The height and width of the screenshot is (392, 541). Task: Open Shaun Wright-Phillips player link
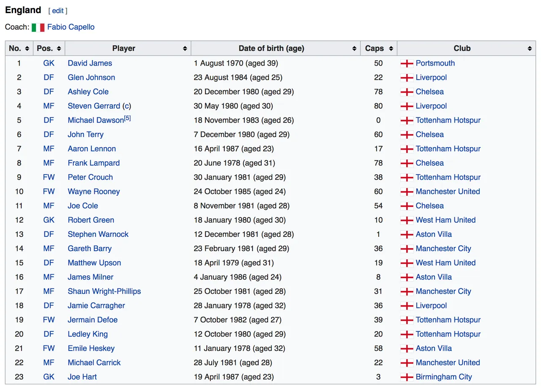pos(104,291)
